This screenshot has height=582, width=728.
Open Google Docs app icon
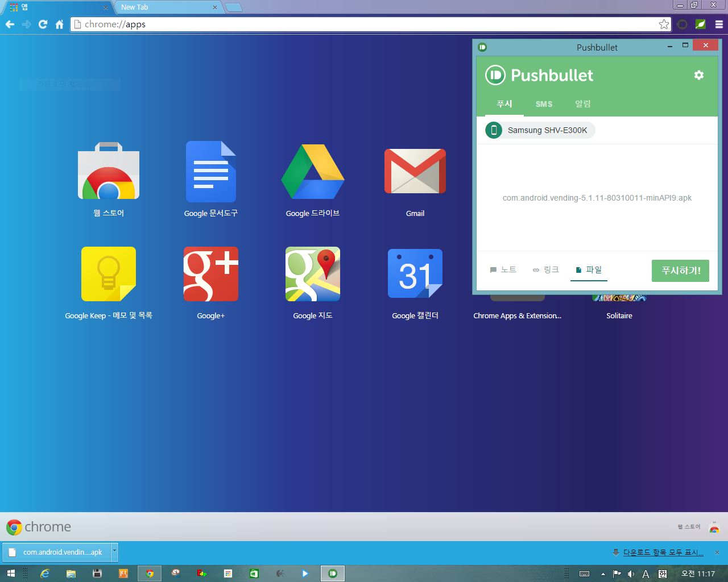point(210,171)
